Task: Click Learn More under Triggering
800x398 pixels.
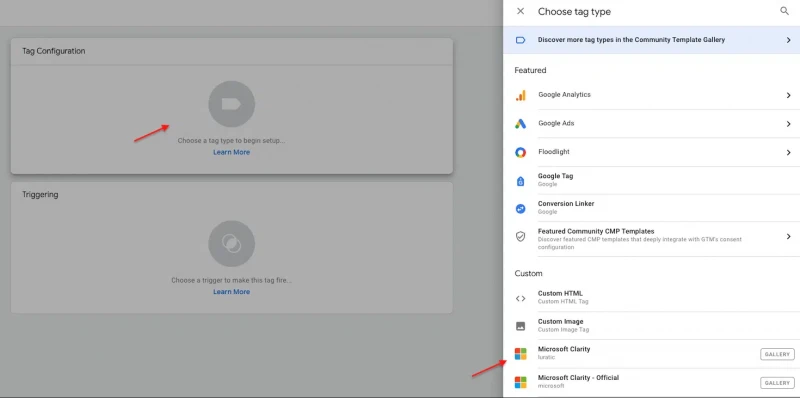Action: 232,292
